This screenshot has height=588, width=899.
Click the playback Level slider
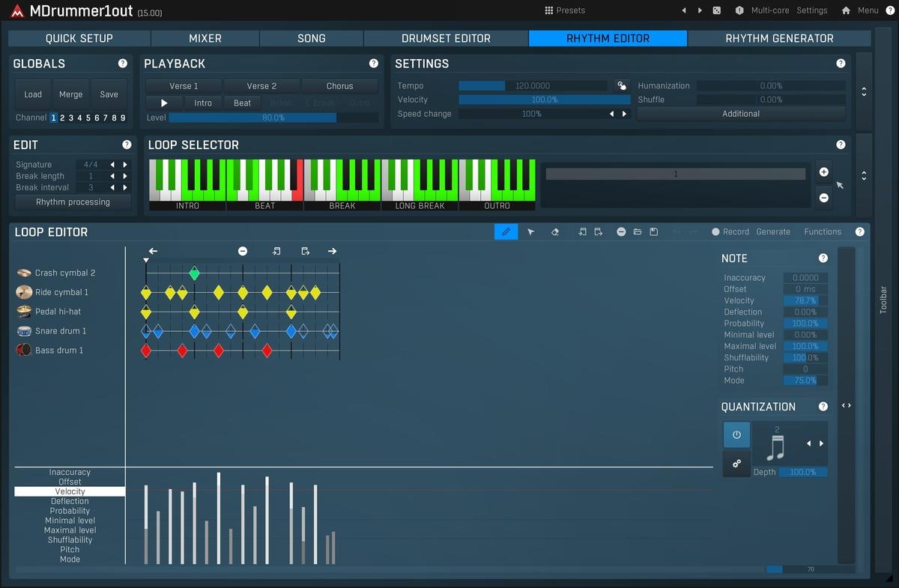273,118
